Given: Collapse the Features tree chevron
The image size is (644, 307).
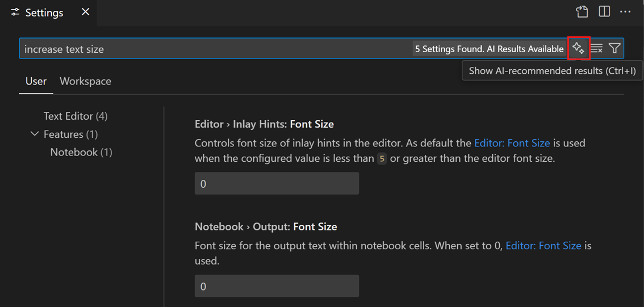Looking at the screenshot, I should [35, 134].
